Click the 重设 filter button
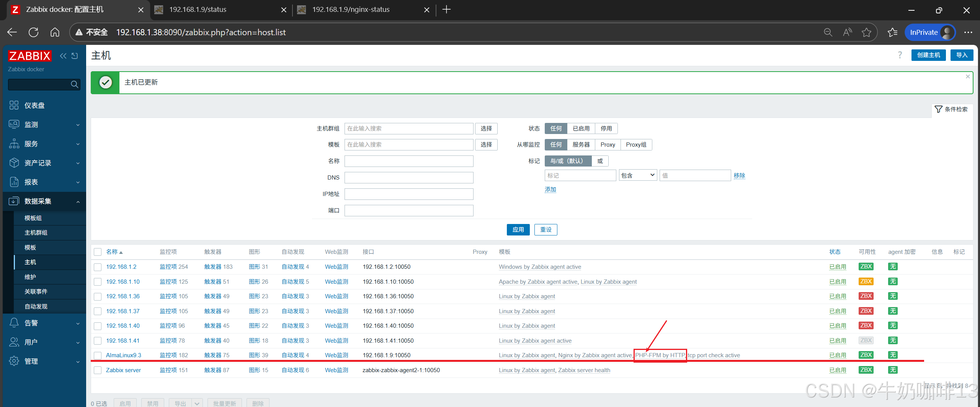 546,230
